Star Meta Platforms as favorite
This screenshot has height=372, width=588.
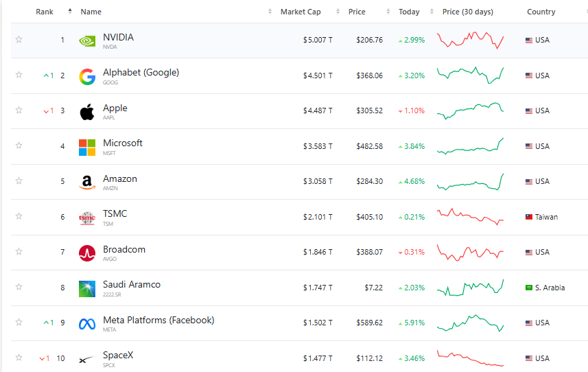19,322
